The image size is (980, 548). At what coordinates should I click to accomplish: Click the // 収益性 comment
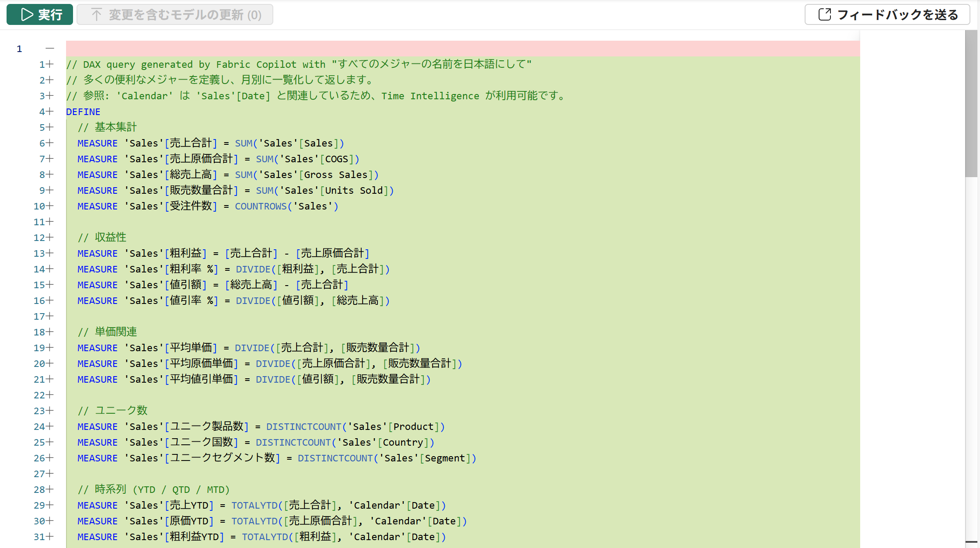(102, 237)
